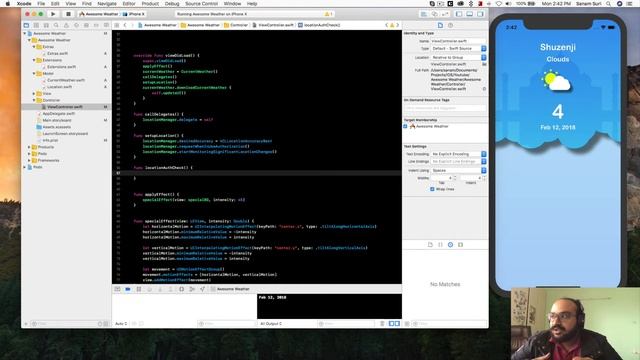640x360 pixels.
Task: Open the Type dropdown Default - Swift Source
Action: point(458,49)
